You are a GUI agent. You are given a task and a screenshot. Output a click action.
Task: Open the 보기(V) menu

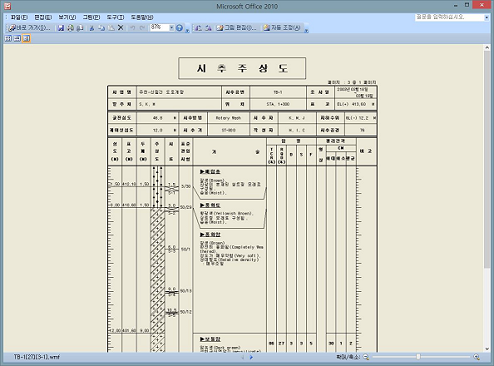click(67, 17)
